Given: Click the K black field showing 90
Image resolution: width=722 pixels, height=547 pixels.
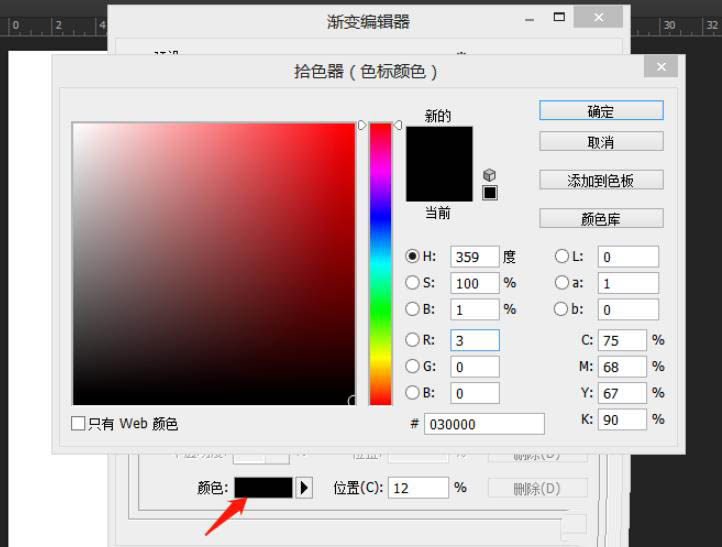Looking at the screenshot, I should (x=622, y=419).
